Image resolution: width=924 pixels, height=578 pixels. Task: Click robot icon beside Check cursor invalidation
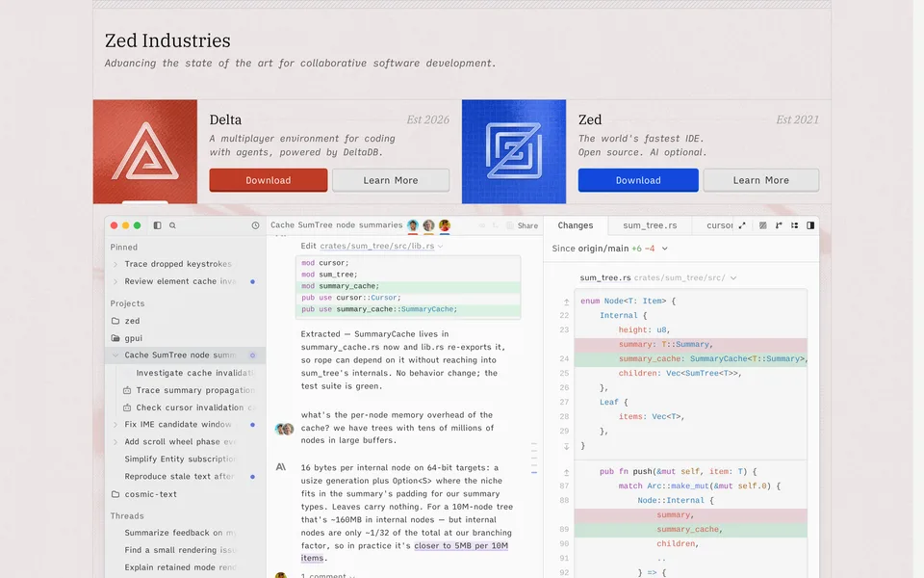coord(127,407)
